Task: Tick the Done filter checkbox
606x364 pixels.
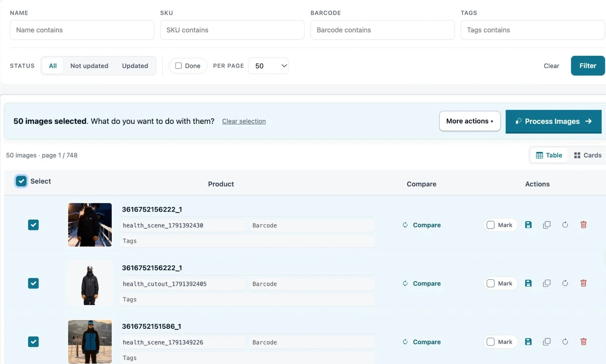Action: point(179,66)
